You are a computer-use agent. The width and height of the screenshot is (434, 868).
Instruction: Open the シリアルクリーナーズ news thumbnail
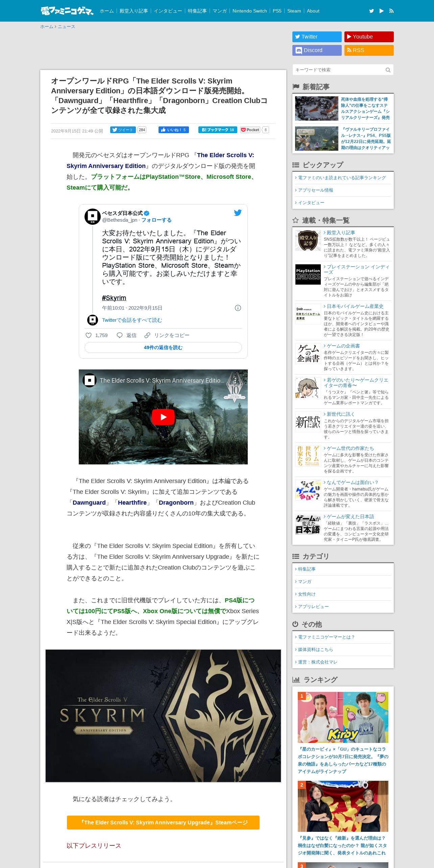tap(317, 108)
